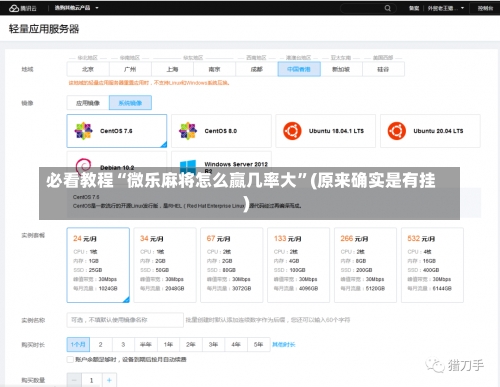Viewport: 500px width, 387px height.
Task: Select the 上海 region
Action: (172, 69)
